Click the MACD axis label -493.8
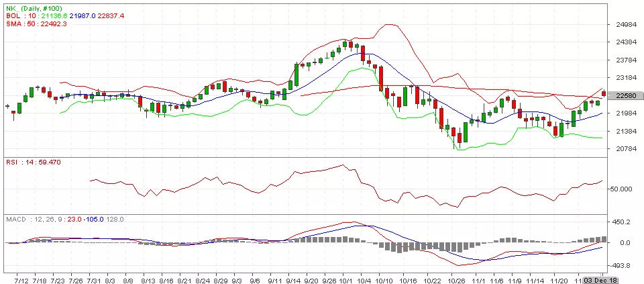This screenshot has width=644, height=284. [x=620, y=266]
